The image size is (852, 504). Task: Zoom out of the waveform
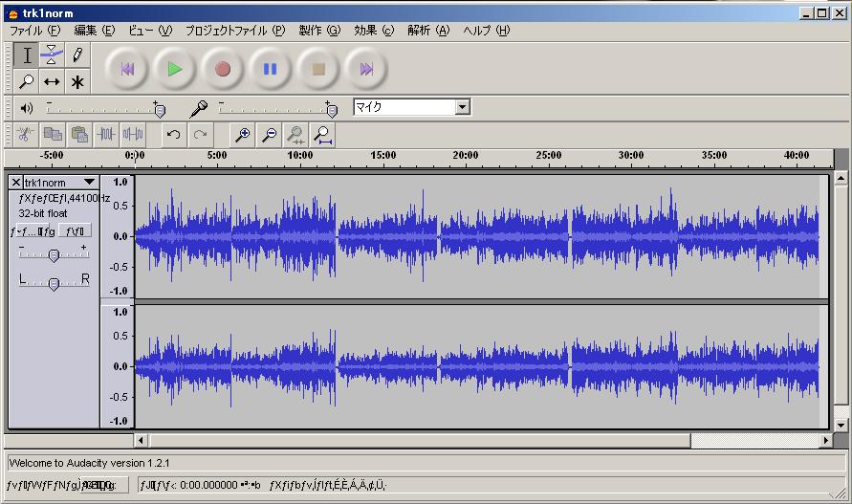pyautogui.click(x=269, y=134)
